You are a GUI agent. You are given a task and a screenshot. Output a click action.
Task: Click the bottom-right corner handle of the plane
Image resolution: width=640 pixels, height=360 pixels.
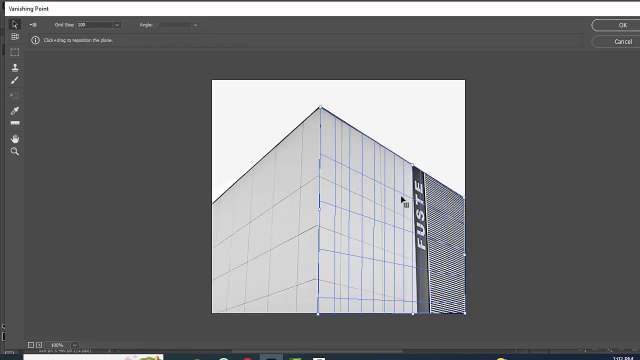[x=465, y=313]
